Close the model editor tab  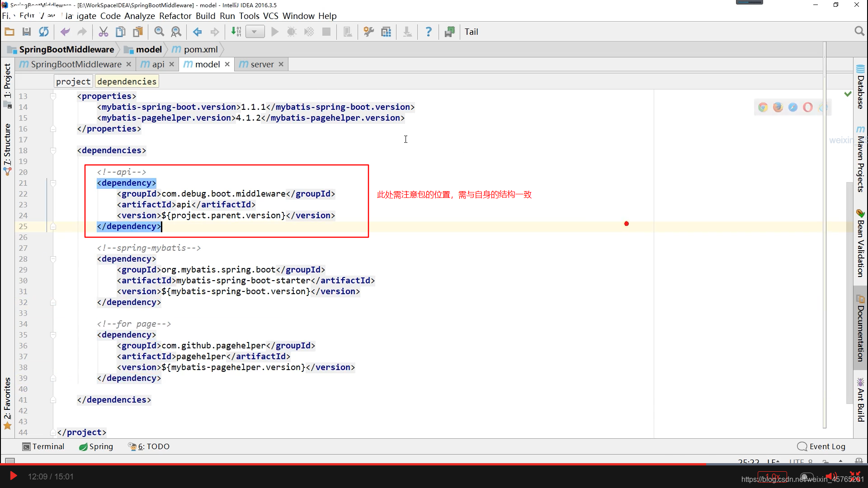pyautogui.click(x=227, y=64)
